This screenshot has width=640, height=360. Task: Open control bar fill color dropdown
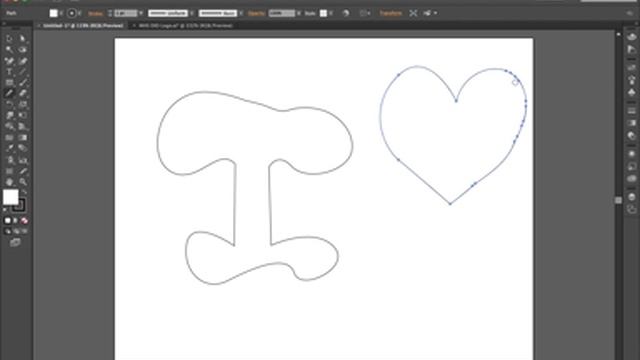[x=61, y=13]
